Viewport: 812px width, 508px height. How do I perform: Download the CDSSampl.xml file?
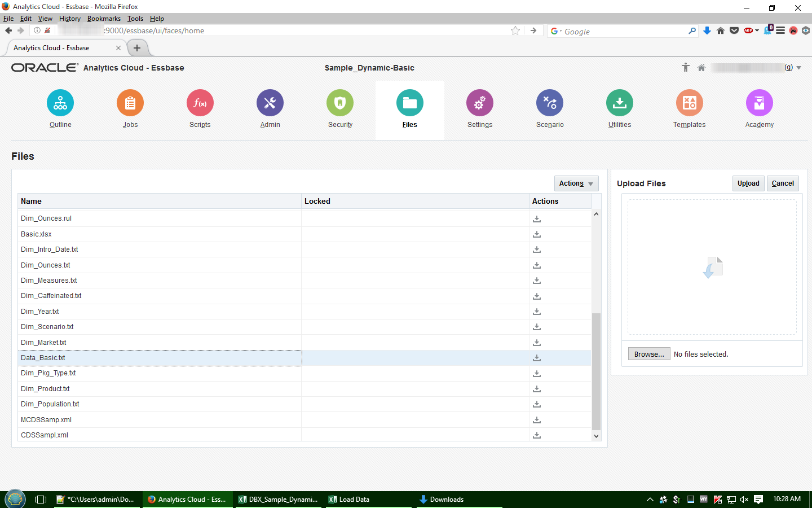(x=537, y=435)
